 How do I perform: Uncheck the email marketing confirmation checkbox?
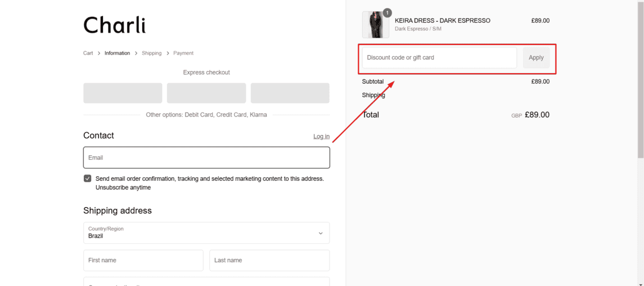pyautogui.click(x=88, y=178)
